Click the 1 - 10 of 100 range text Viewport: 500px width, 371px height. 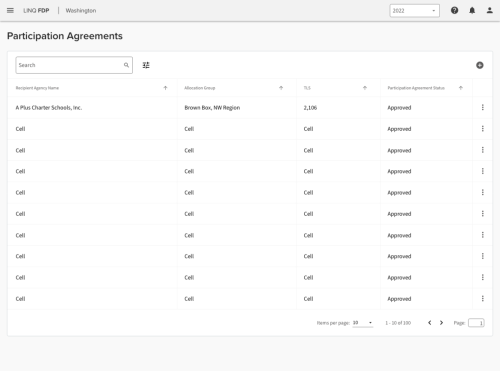[x=398, y=323]
